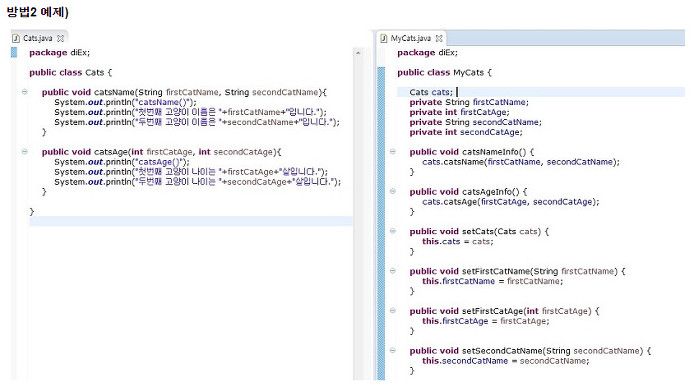Click 'package diEx;' in Cats.java

(59, 53)
